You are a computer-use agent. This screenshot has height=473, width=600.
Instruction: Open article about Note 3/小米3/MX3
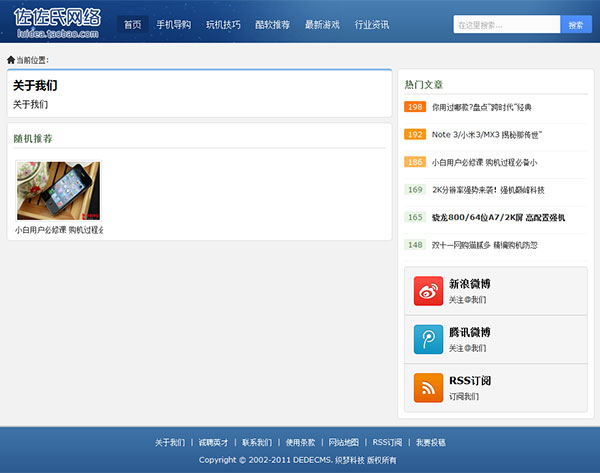click(x=487, y=134)
